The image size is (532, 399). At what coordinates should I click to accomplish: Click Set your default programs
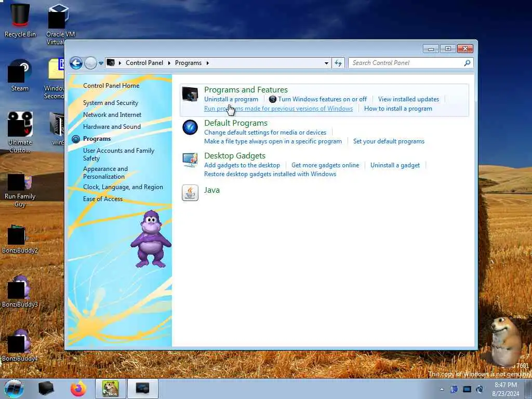pos(389,141)
